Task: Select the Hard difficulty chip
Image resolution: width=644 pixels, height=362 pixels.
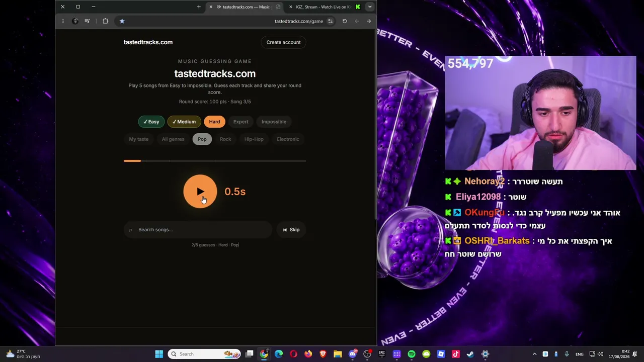Action: 214,122
